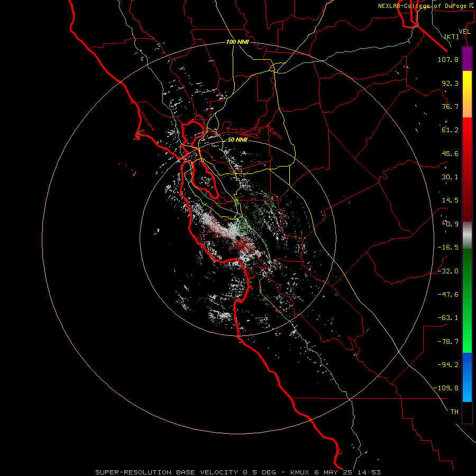Viewport: 476px width, 476px height.
Task: Click the VEL legend title
Action: point(464,32)
